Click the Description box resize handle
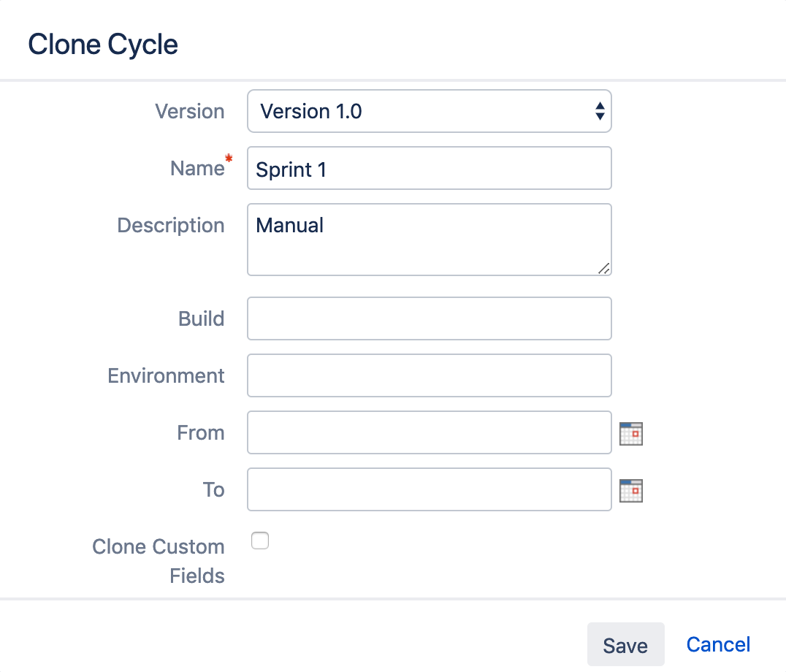Screen dimensions: 786x672 pos(605,270)
